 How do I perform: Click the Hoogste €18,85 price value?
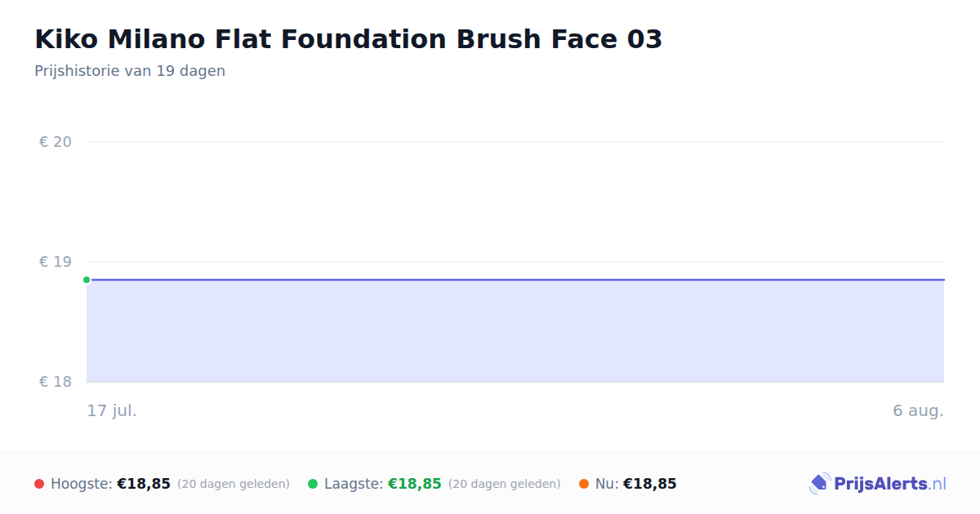point(144,484)
